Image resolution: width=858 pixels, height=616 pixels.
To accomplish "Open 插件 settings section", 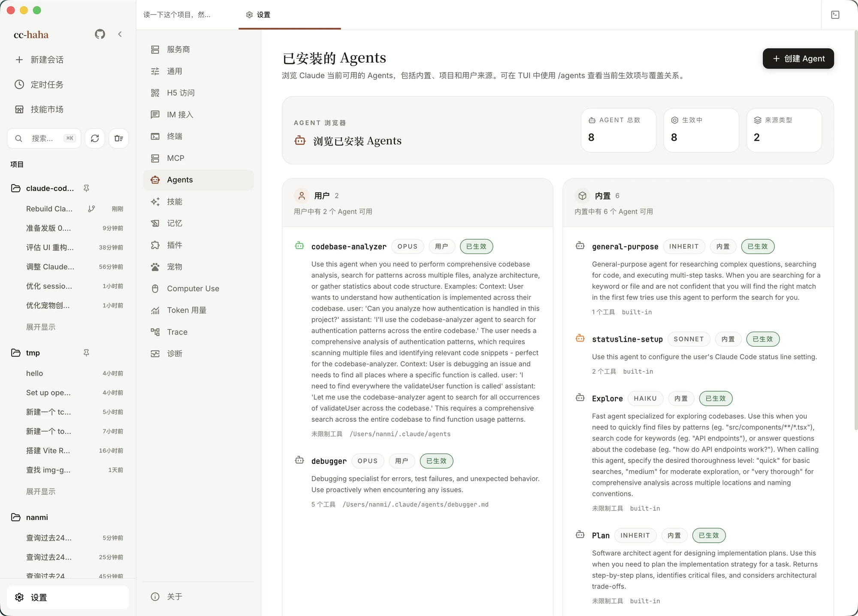I will click(x=198, y=245).
